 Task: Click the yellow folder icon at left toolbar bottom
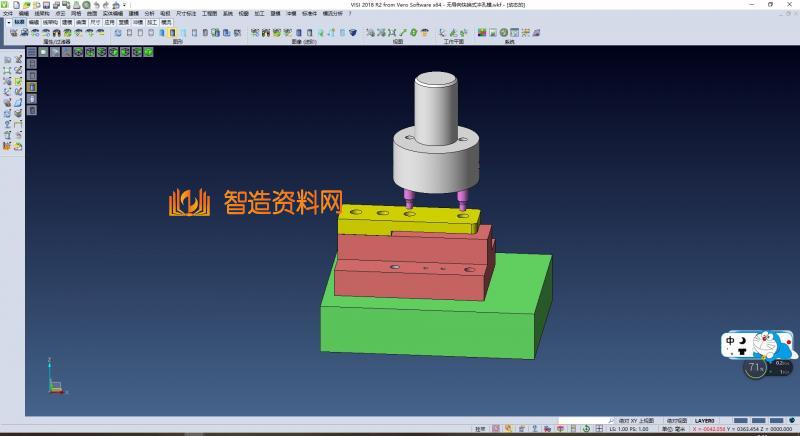coord(18,146)
